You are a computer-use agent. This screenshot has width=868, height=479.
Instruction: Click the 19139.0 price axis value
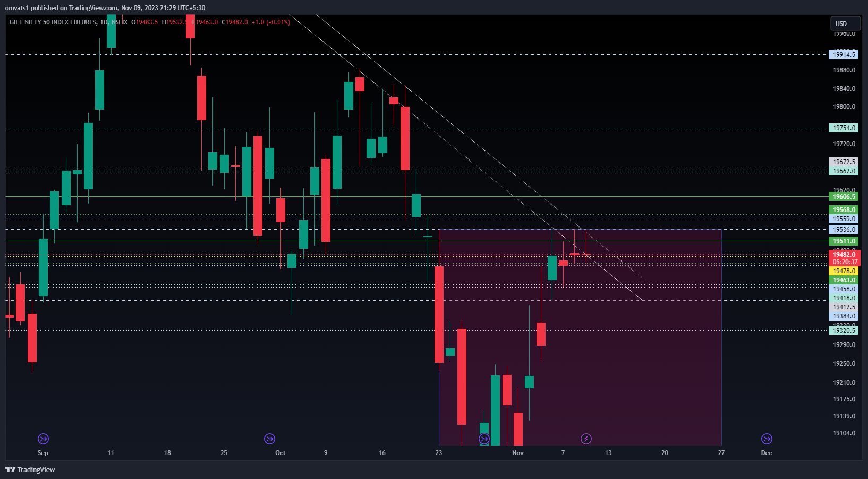click(844, 416)
